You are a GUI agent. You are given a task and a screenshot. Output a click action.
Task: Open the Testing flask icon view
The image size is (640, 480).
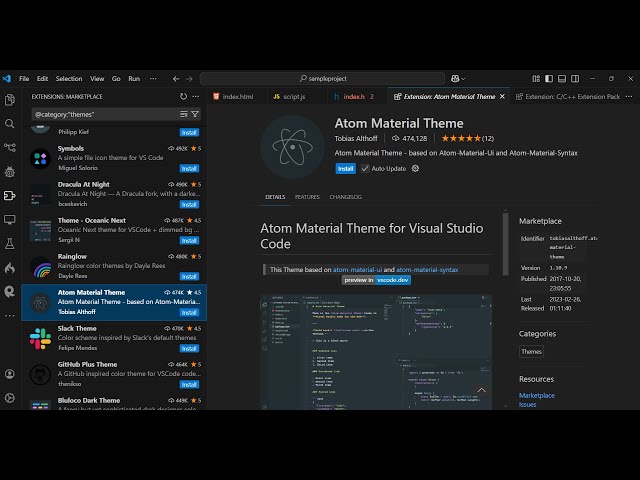[x=10, y=244]
